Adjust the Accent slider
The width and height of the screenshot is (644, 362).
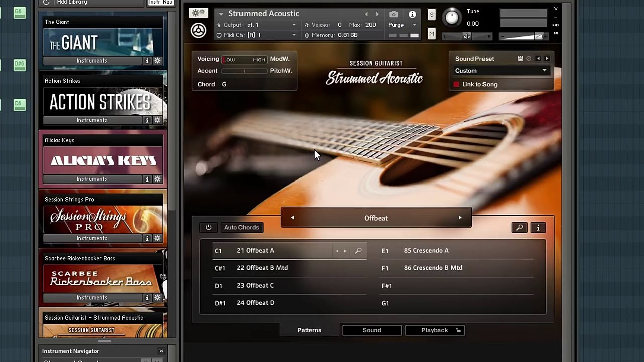pyautogui.click(x=245, y=71)
